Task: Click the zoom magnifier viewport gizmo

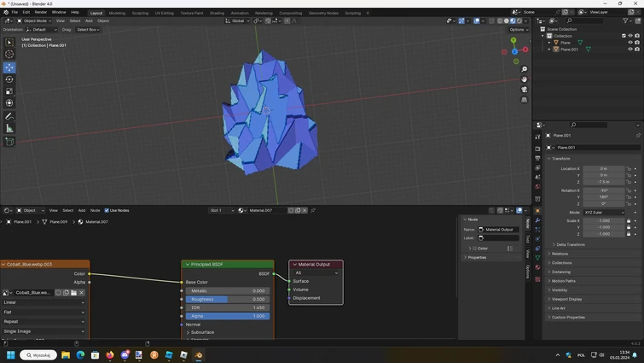Action: [524, 69]
